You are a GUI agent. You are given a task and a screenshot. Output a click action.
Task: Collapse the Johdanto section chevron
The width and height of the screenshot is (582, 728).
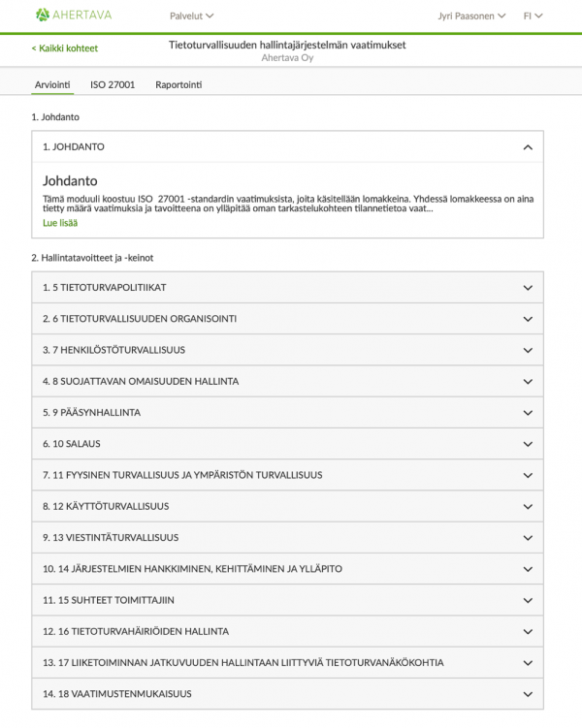pyautogui.click(x=528, y=147)
